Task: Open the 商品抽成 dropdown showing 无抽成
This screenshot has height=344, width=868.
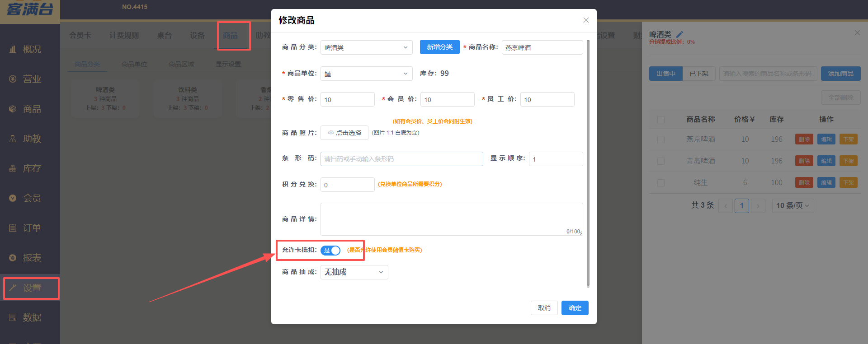Action: (x=354, y=272)
